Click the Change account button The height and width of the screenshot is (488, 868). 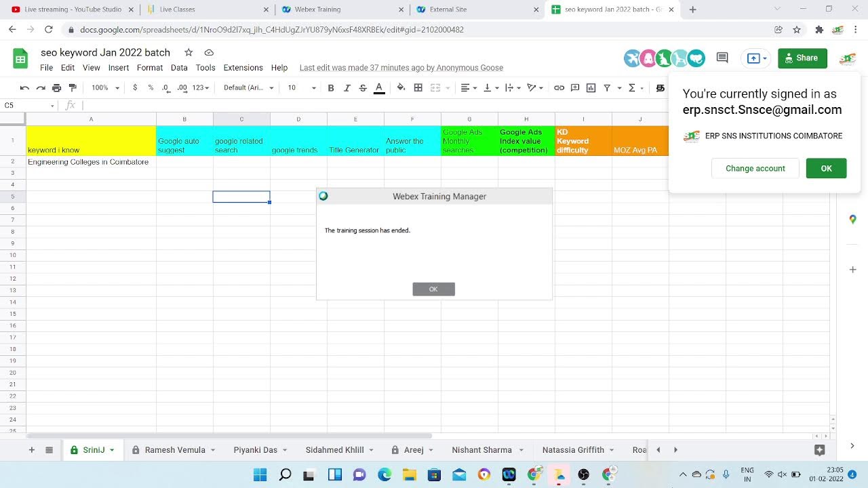tap(755, 169)
